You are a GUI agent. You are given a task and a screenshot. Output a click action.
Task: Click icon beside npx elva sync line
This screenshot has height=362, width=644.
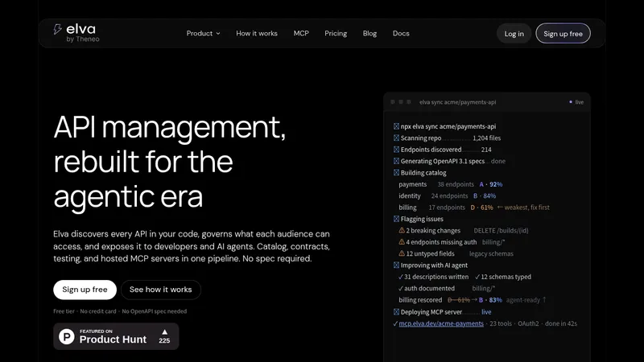tap(396, 126)
